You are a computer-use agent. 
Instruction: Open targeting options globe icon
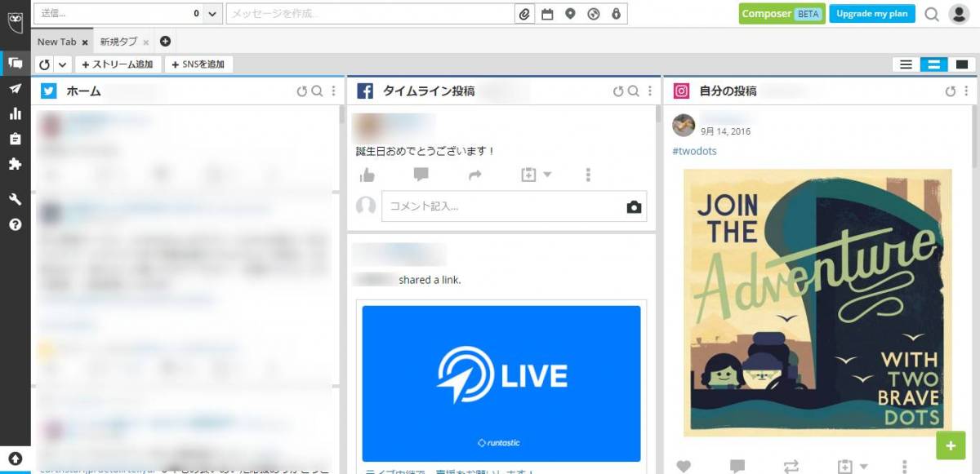pyautogui.click(x=593, y=14)
